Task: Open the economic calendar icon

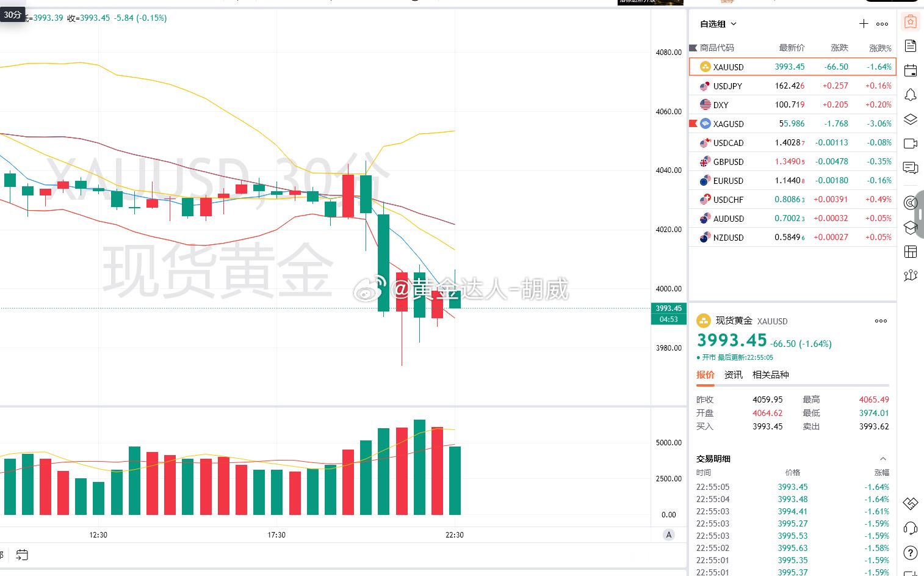Action: pos(911,70)
